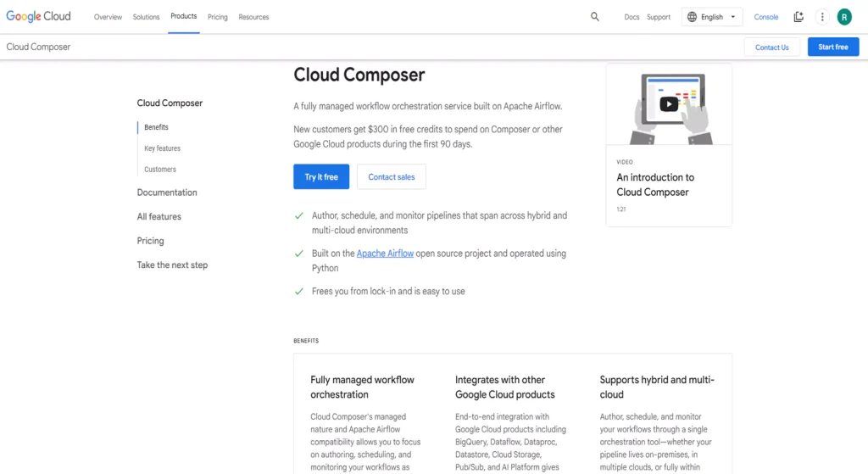
Task: Click 'Supports hybrid and multi-cloud' heading
Action: click(x=657, y=387)
